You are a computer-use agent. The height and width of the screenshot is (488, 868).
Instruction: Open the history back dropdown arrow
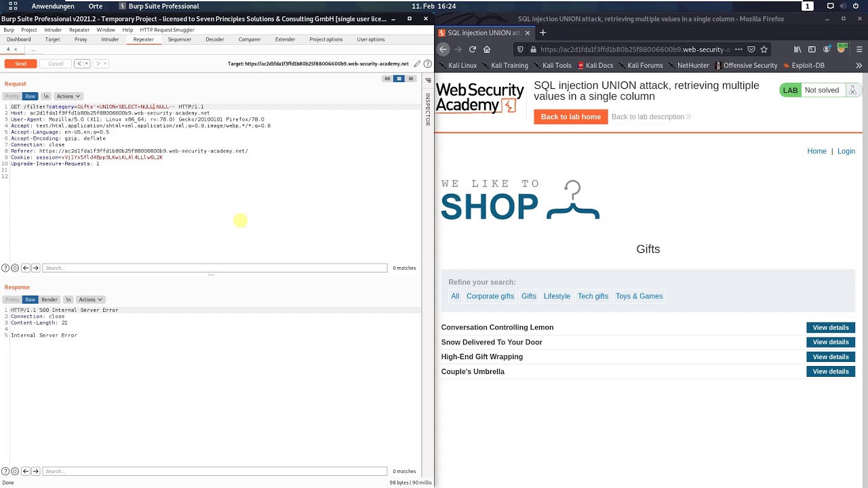(x=86, y=64)
